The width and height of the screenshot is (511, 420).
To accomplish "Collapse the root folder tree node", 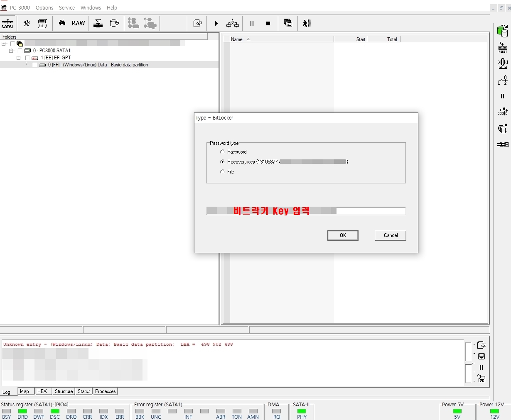I will pos(4,44).
